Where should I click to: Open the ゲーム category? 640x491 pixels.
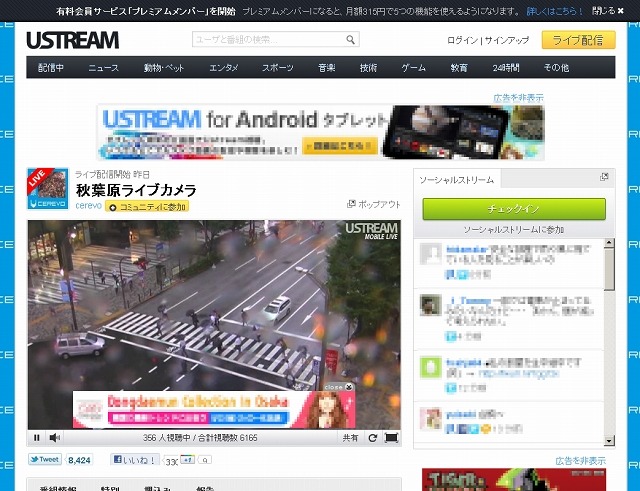[x=413, y=68]
